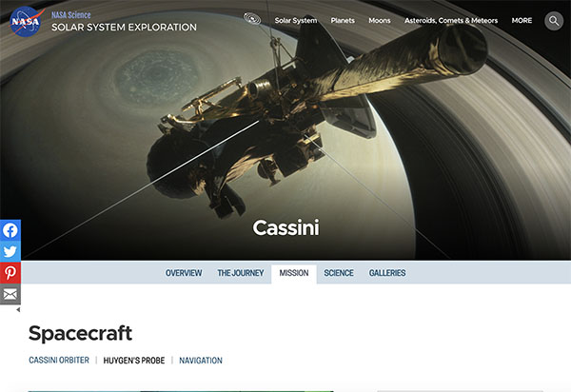Click the Solar System Exploration title link
The image size is (571, 392).
pyautogui.click(x=124, y=27)
